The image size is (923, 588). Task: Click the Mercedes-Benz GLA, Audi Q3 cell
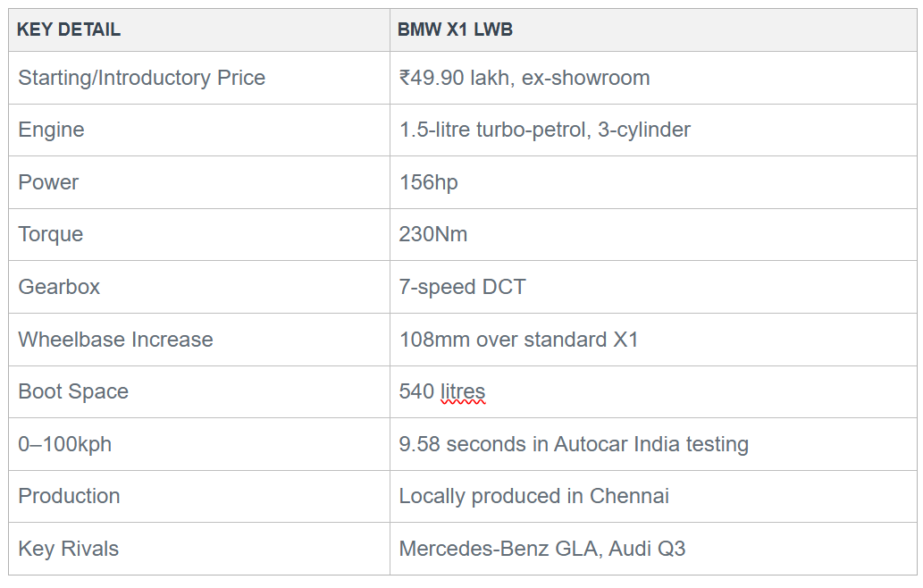point(653,549)
